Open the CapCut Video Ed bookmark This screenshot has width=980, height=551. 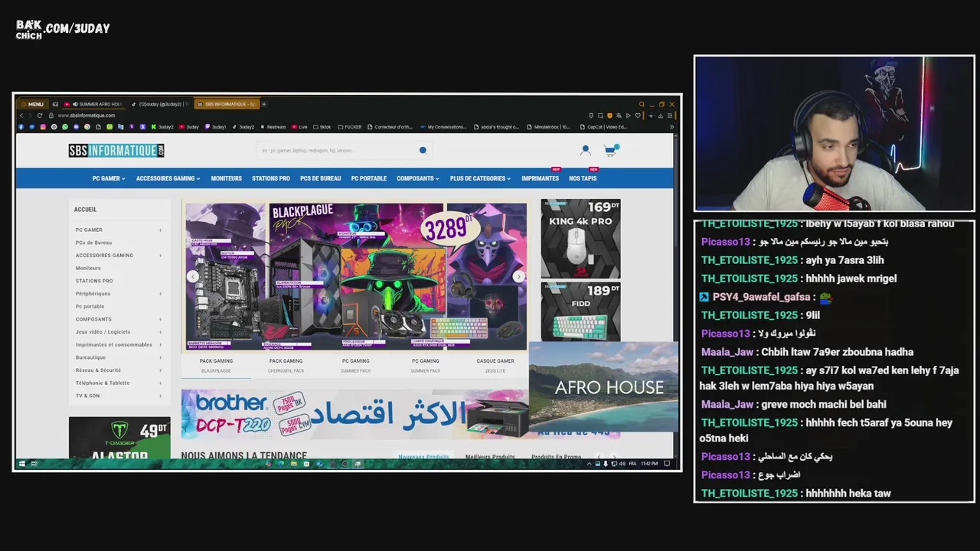(604, 127)
